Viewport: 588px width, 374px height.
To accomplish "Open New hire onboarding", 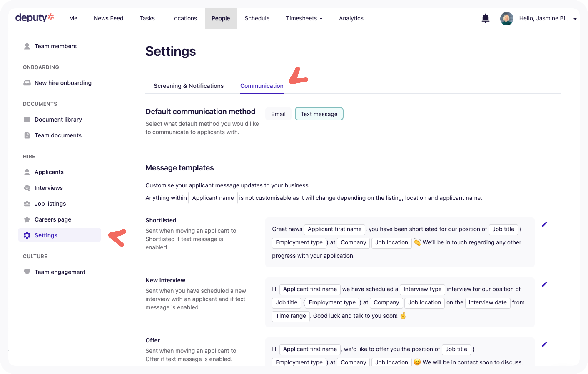I will tap(63, 83).
